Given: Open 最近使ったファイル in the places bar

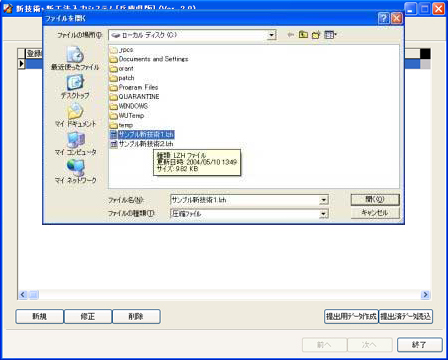Looking at the screenshot, I should click(x=75, y=59).
